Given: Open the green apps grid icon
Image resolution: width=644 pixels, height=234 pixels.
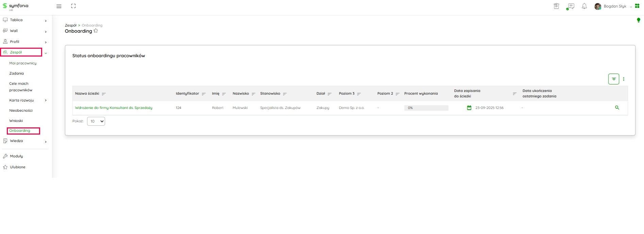Looking at the screenshot, I should [637, 6].
